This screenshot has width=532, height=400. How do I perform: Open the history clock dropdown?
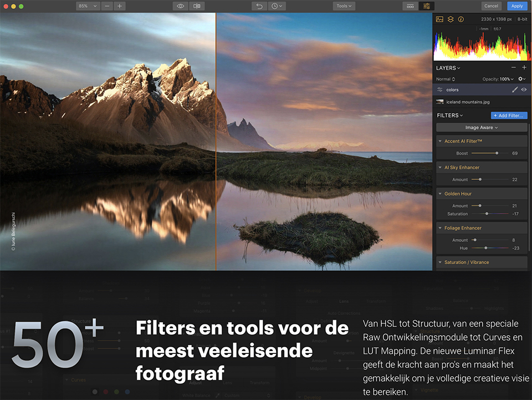point(277,6)
